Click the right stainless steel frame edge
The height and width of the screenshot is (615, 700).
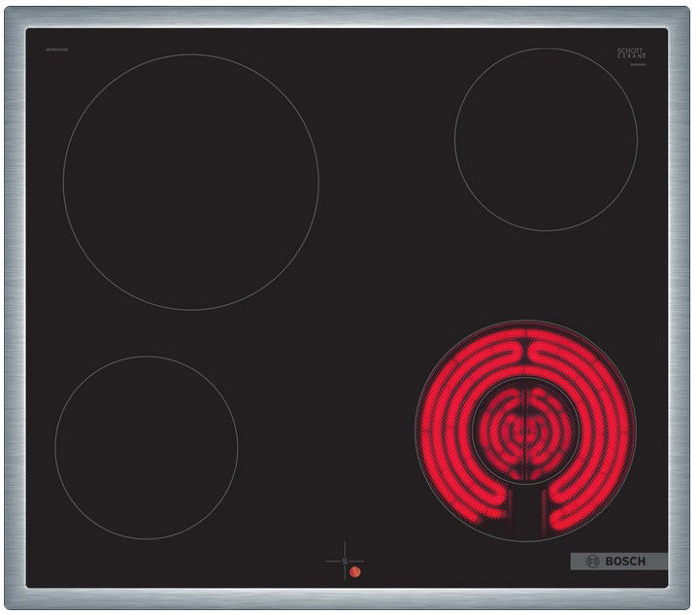pyautogui.click(x=683, y=311)
